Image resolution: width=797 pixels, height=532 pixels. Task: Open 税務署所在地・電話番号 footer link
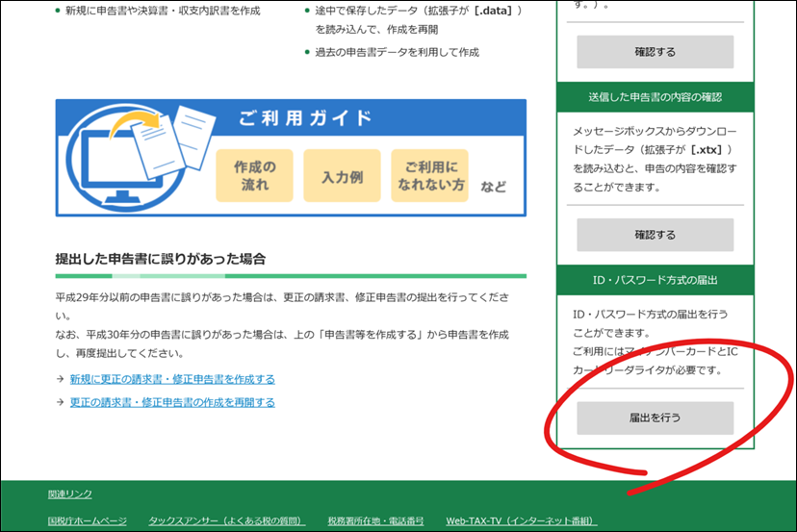click(375, 520)
